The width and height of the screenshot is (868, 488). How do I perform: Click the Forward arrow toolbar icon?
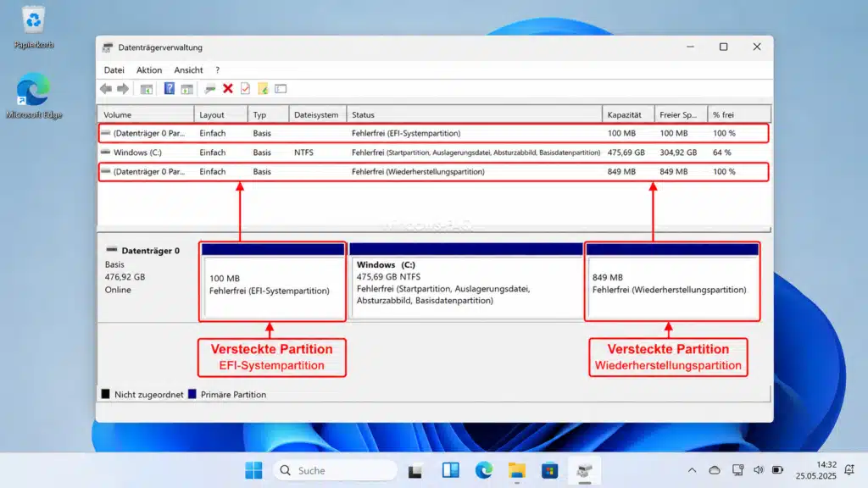tap(123, 88)
